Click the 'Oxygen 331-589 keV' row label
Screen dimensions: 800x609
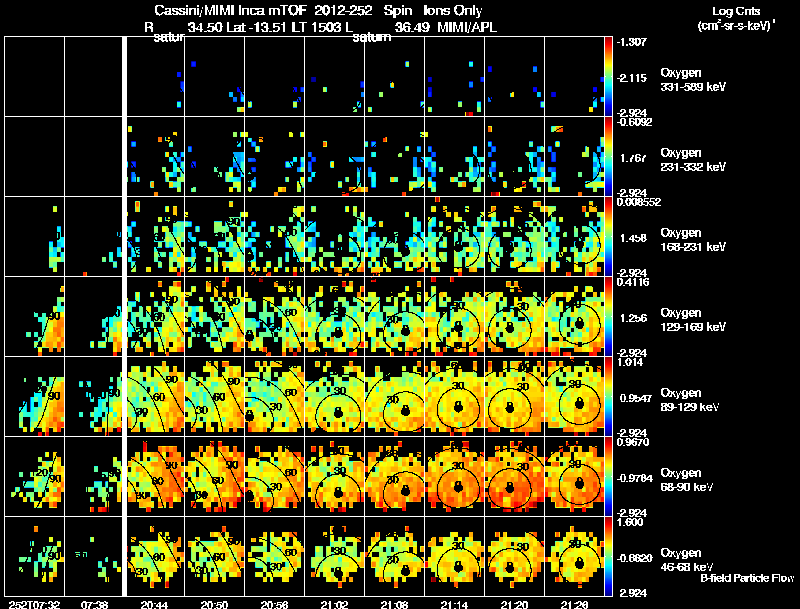tap(693, 80)
